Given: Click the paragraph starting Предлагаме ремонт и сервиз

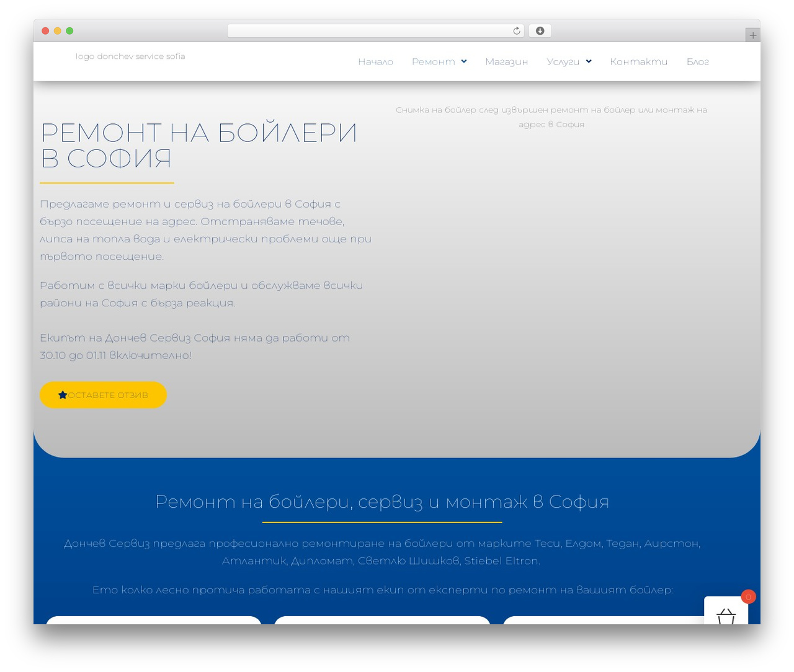Looking at the screenshot, I should coord(206,230).
